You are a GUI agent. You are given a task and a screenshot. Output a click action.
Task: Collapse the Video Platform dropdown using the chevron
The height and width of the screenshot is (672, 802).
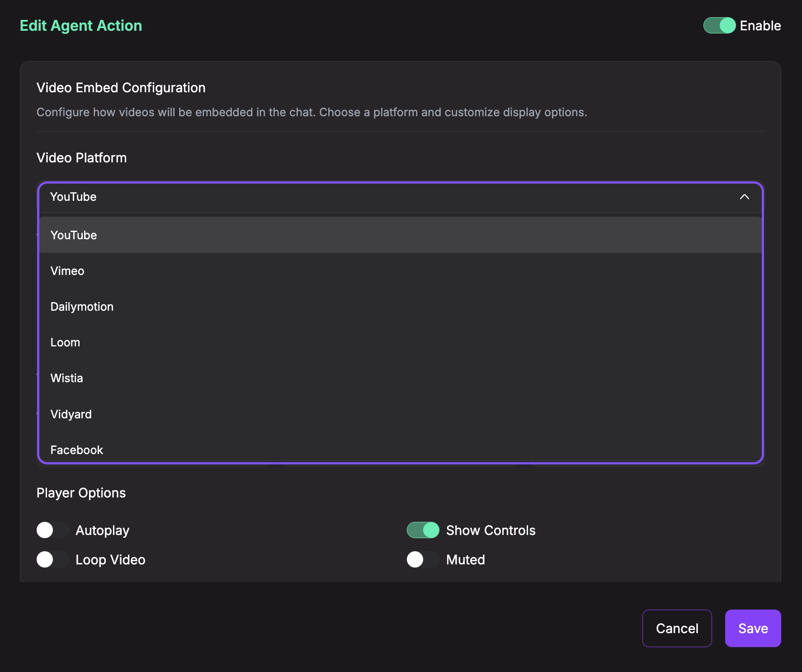(745, 197)
